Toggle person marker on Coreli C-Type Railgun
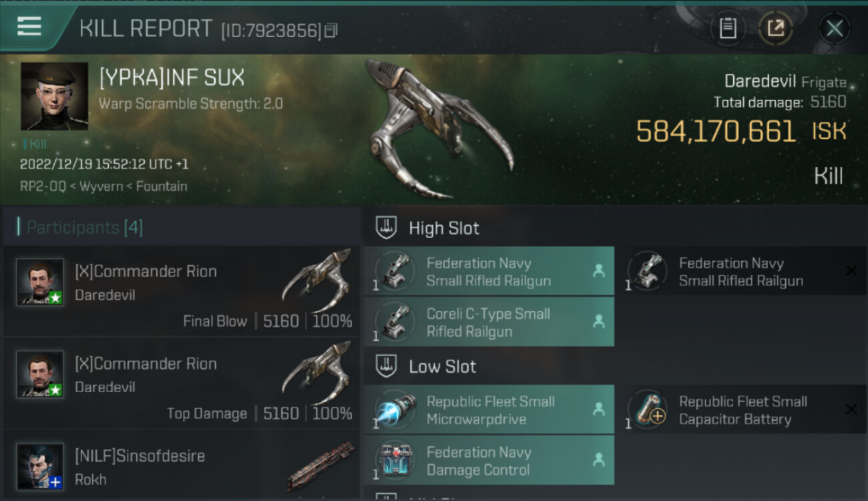Image resolution: width=868 pixels, height=501 pixels. click(x=599, y=321)
